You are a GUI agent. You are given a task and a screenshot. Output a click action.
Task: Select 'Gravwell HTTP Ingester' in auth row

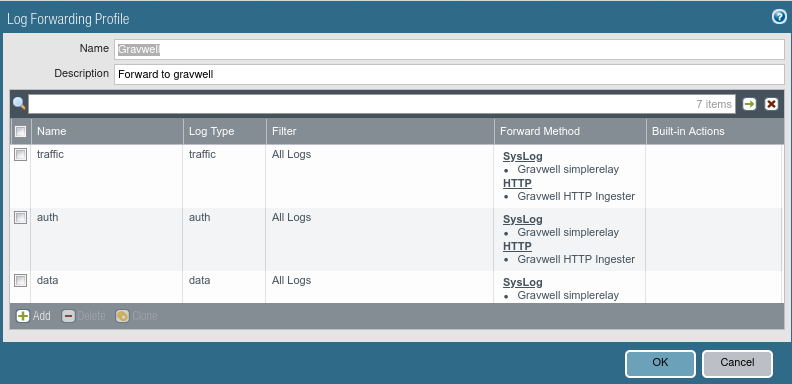(576, 259)
